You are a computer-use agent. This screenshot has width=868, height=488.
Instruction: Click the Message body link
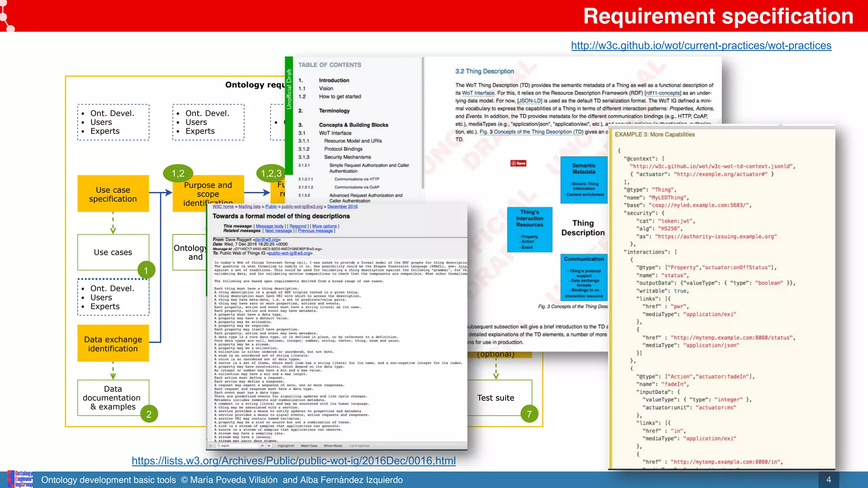pyautogui.click(x=270, y=226)
